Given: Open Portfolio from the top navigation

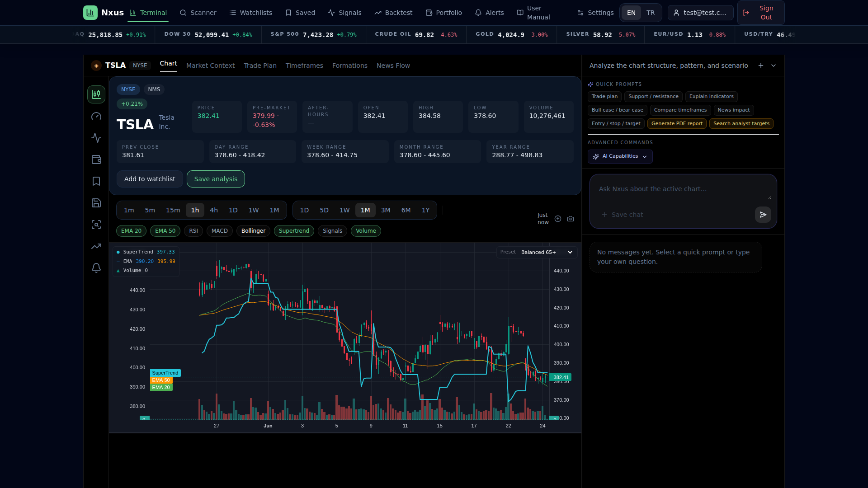Looking at the screenshot, I should coord(444,13).
